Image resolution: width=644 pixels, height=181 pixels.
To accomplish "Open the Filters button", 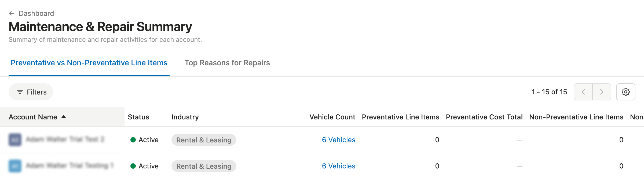I will tap(31, 92).
